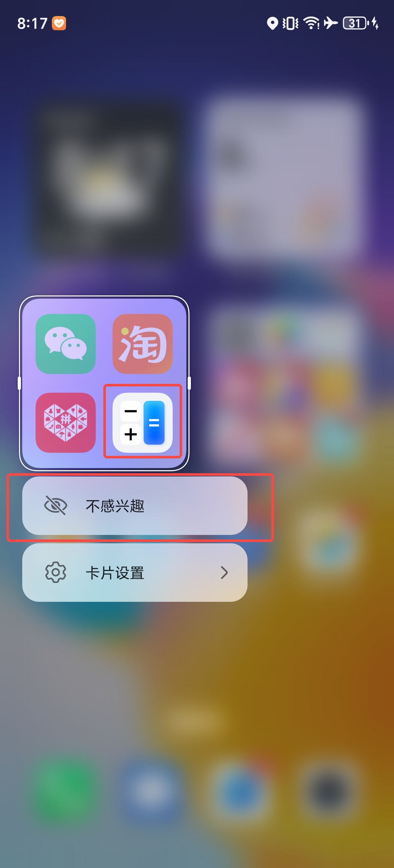
Task: Tap the charging bolt icon
Action: pyautogui.click(x=375, y=23)
